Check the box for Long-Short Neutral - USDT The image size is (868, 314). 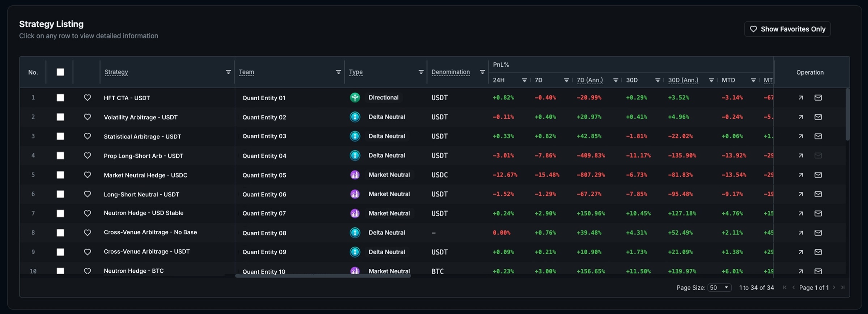click(60, 194)
